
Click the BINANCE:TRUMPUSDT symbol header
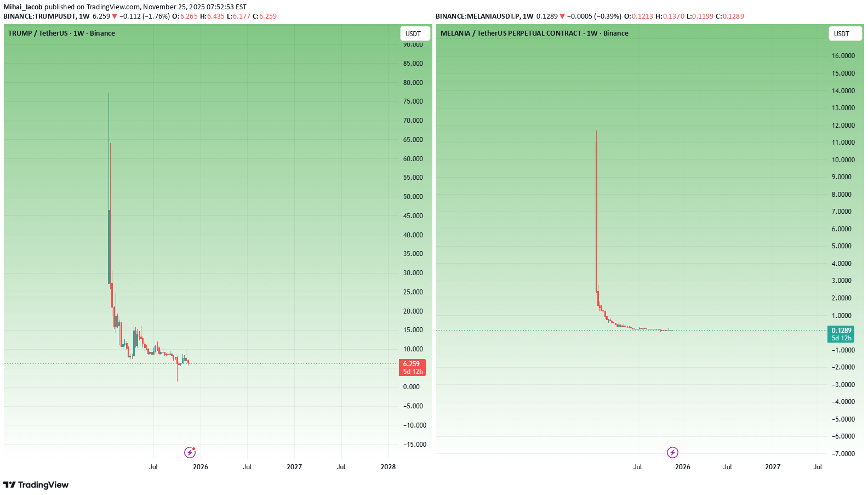click(39, 16)
